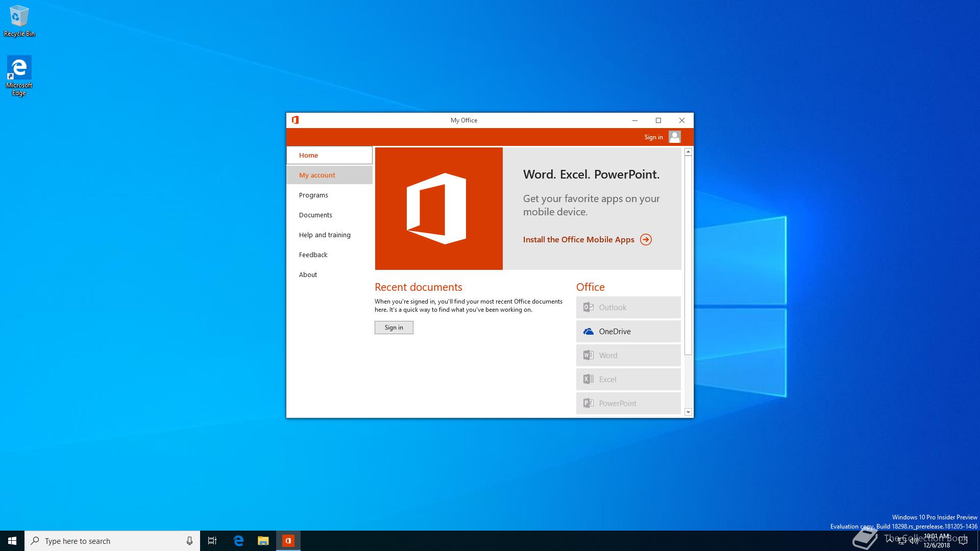The height and width of the screenshot is (551, 980).
Task: Open the Recycle Bin desktop icon
Action: 19,21
